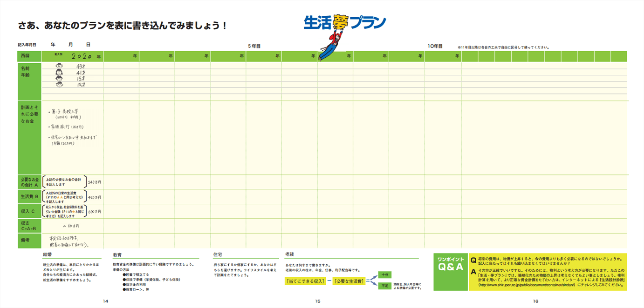The width and height of the screenshot is (644, 308).
Task: Click the green 不足 box
Action: click(385, 286)
